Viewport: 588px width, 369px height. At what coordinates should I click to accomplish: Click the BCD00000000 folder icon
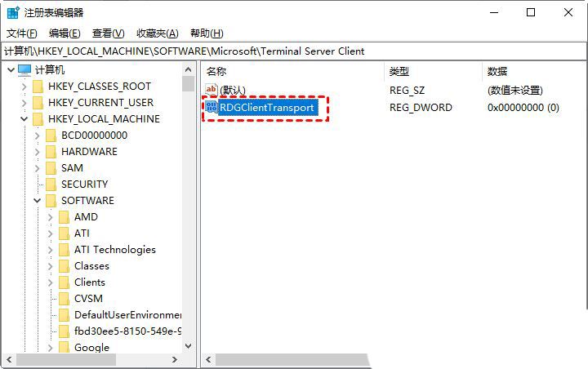[x=51, y=136]
